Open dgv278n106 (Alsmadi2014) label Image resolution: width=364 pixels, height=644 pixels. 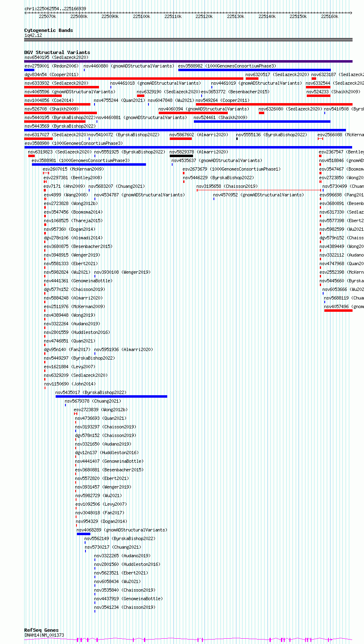tap(74, 238)
